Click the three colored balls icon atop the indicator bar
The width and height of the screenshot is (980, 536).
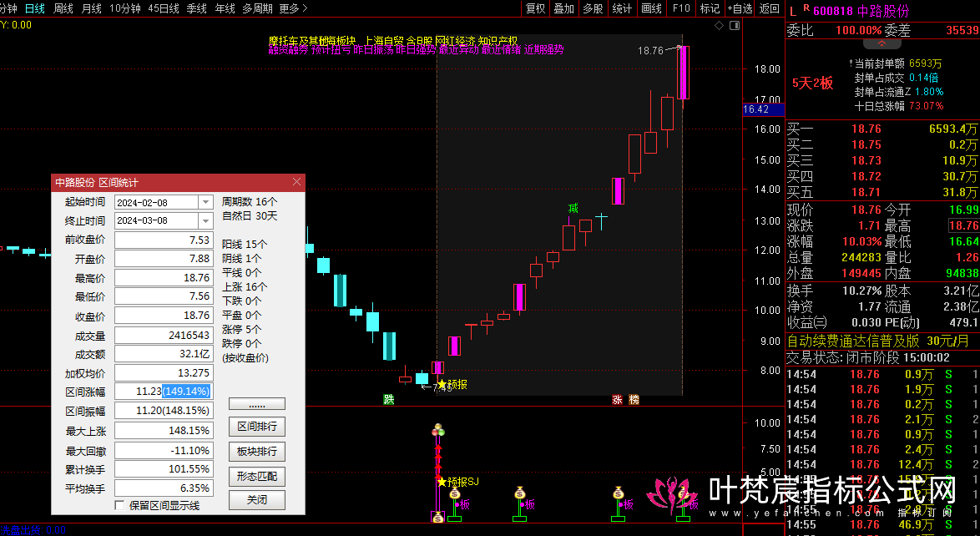[x=438, y=430]
